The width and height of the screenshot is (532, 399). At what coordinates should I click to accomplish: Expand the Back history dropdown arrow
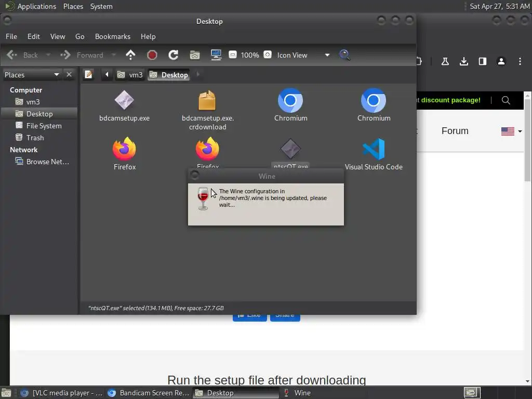48,55
